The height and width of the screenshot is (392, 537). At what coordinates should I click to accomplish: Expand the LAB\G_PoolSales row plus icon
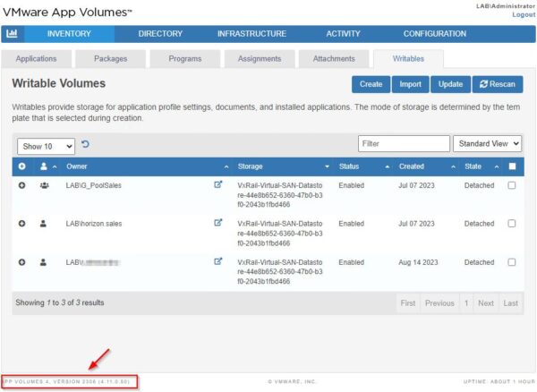pyautogui.click(x=21, y=185)
